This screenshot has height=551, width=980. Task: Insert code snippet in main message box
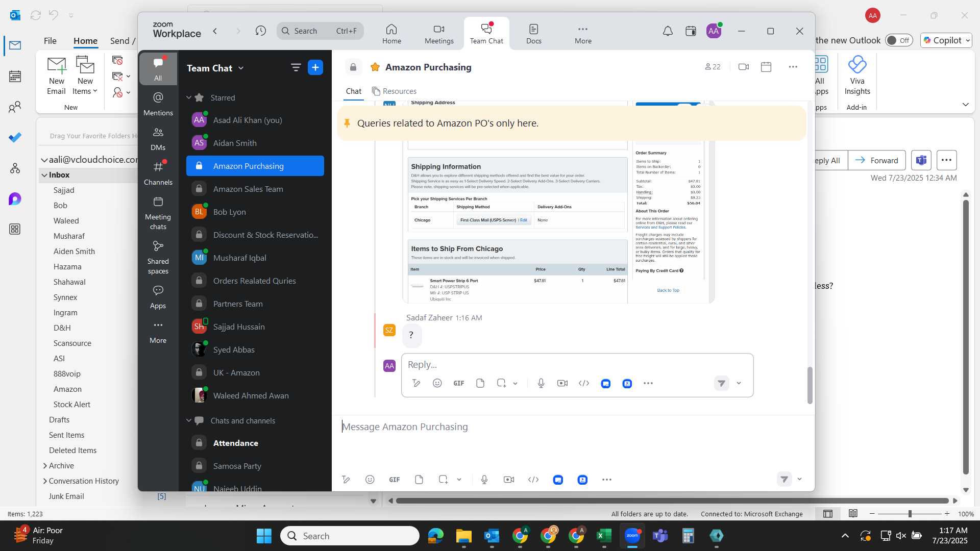click(x=533, y=480)
